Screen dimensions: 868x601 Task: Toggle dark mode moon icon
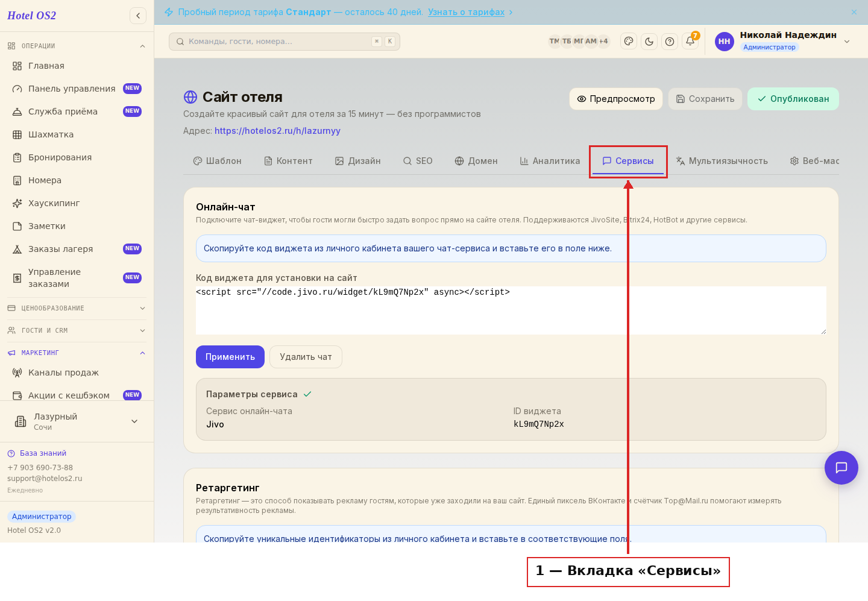(649, 42)
